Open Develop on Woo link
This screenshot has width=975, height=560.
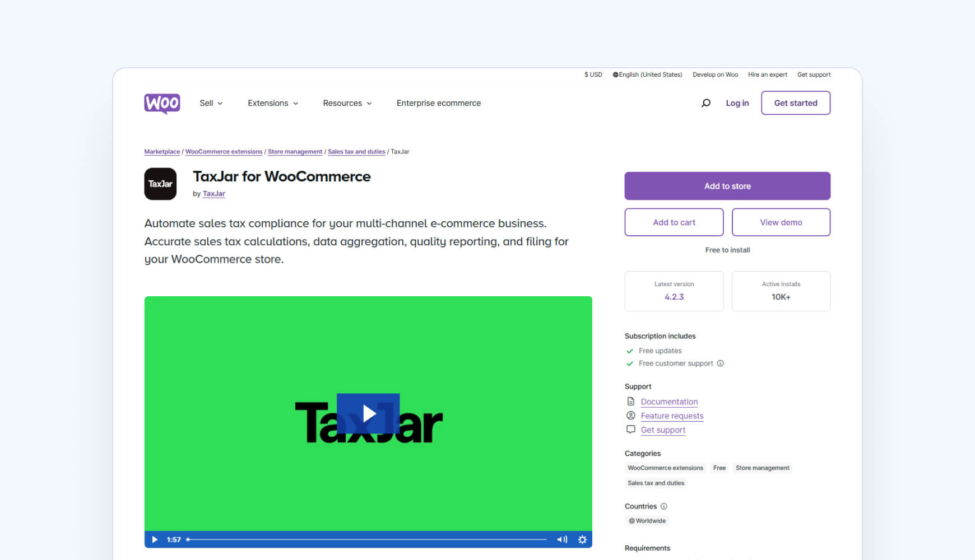coord(715,74)
